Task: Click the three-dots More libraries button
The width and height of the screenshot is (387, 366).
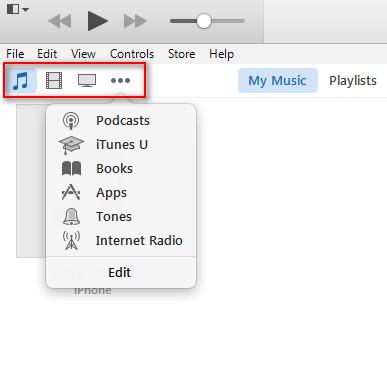Action: 120,81
